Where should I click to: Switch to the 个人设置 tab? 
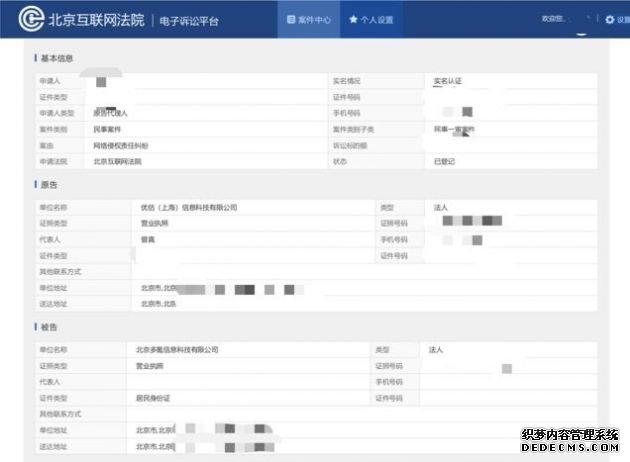click(x=371, y=19)
